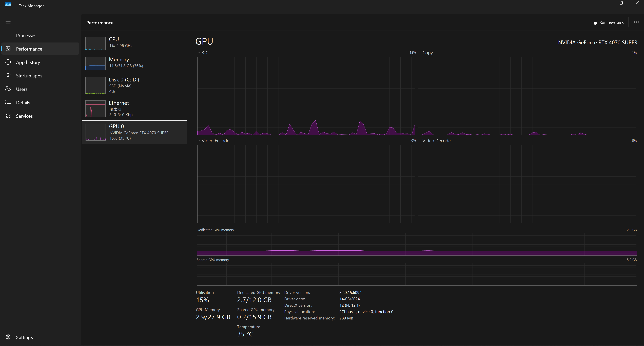Click the Run new task button
644x346 pixels.
[x=608, y=22]
